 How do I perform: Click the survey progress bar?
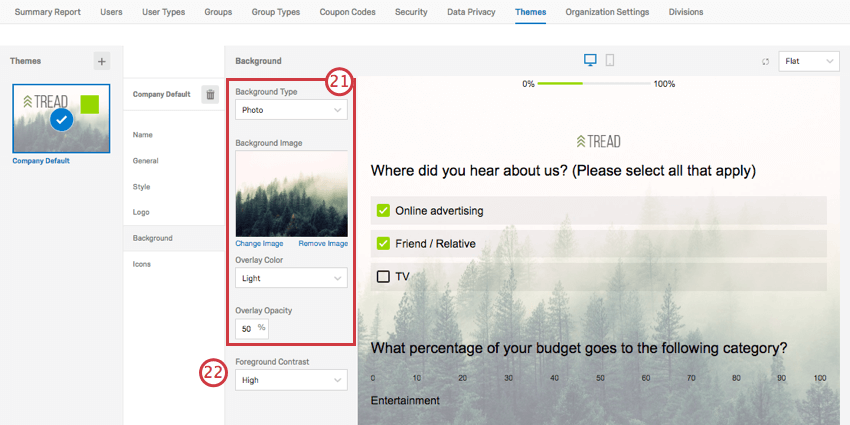[594, 84]
